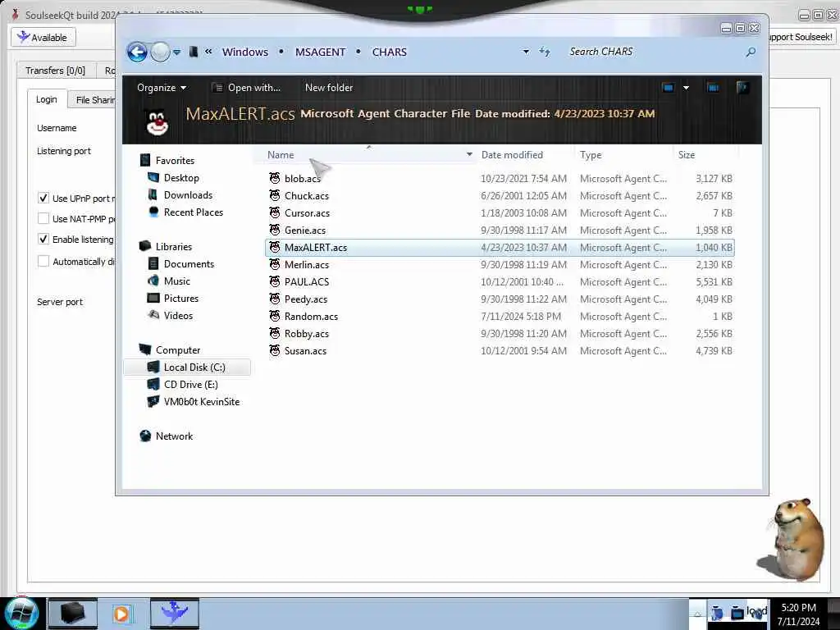The image size is (840, 630).
Task: Click the Explorer forward arrow button
Action: 160,52
